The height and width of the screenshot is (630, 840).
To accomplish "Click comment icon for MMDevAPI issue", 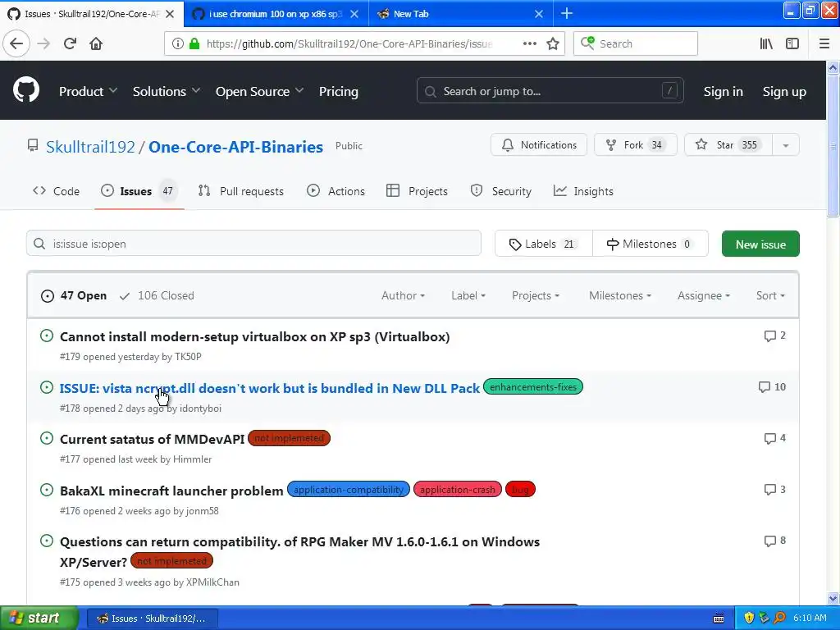I will (x=769, y=439).
